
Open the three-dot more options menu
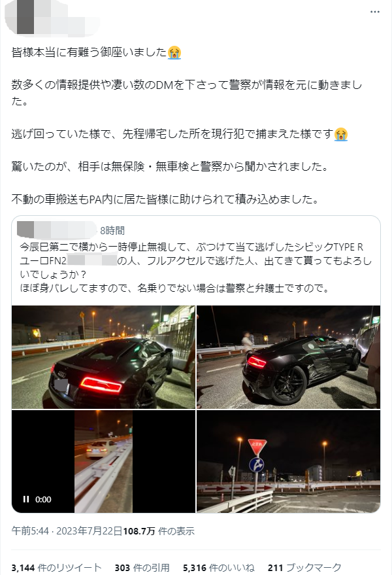[375, 12]
